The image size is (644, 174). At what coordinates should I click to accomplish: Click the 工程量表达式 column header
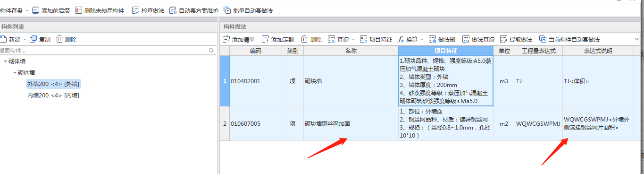(x=539, y=51)
